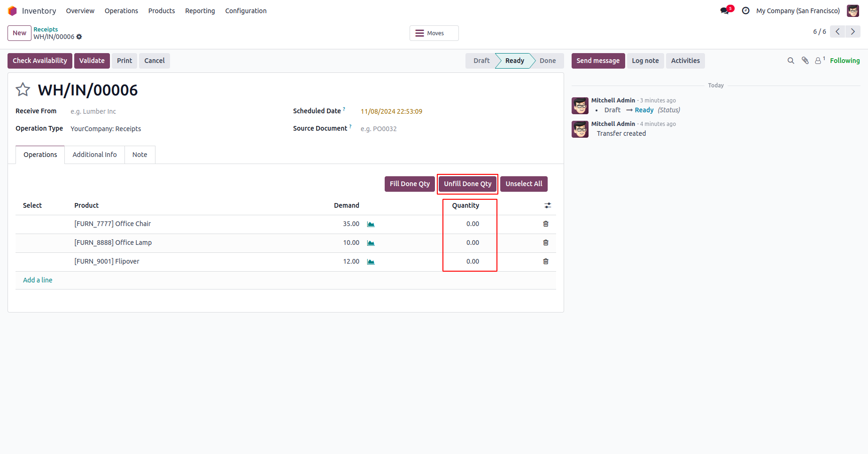Open forecast chart for Office Chair

pos(371,224)
